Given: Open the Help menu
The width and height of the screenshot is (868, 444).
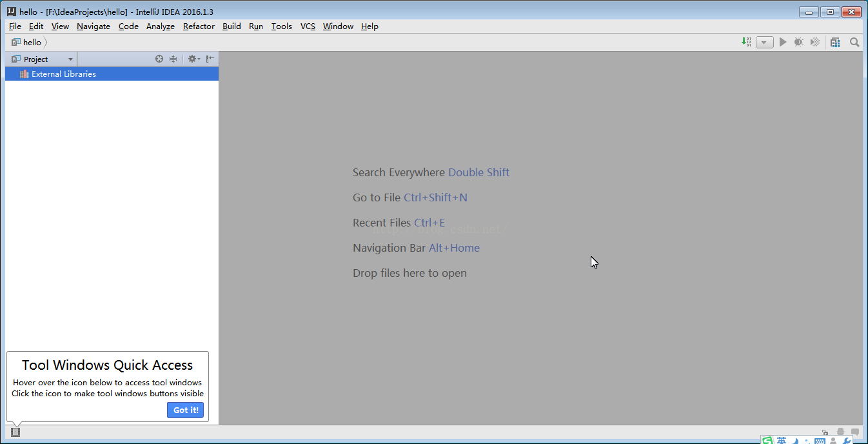Looking at the screenshot, I should click(x=370, y=26).
